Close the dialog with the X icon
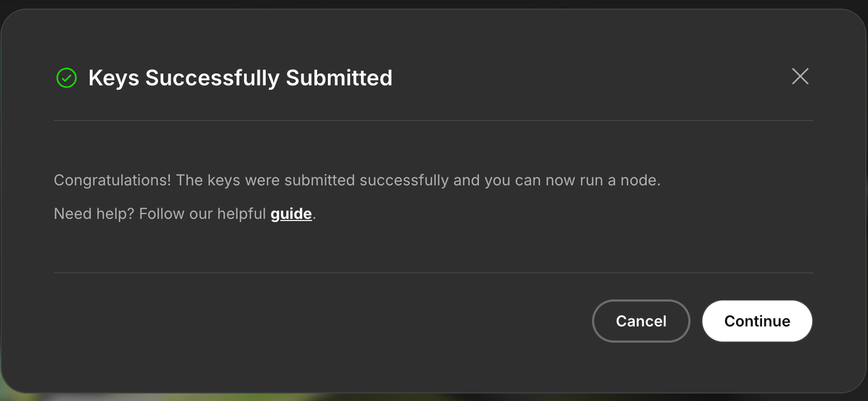The width and height of the screenshot is (868, 401). point(800,76)
